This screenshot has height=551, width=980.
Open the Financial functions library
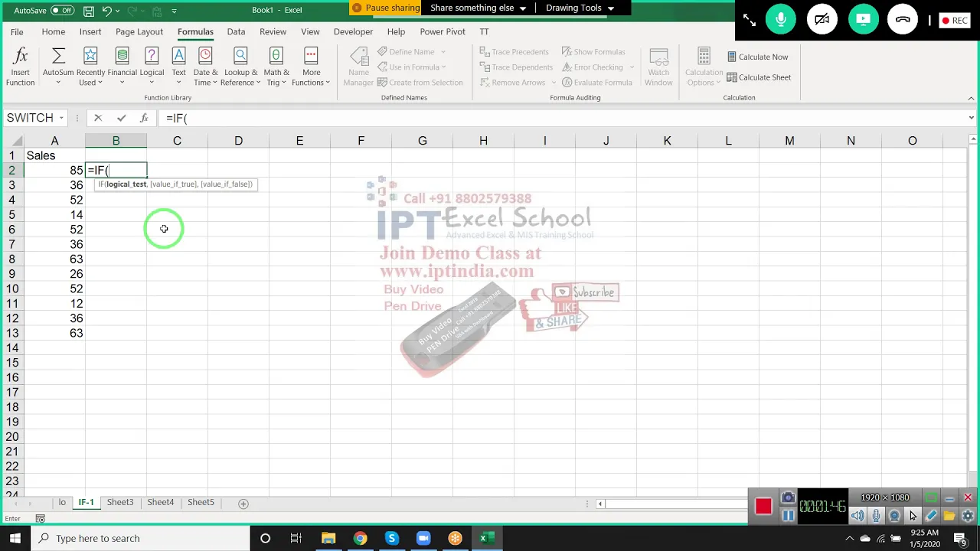tap(122, 67)
